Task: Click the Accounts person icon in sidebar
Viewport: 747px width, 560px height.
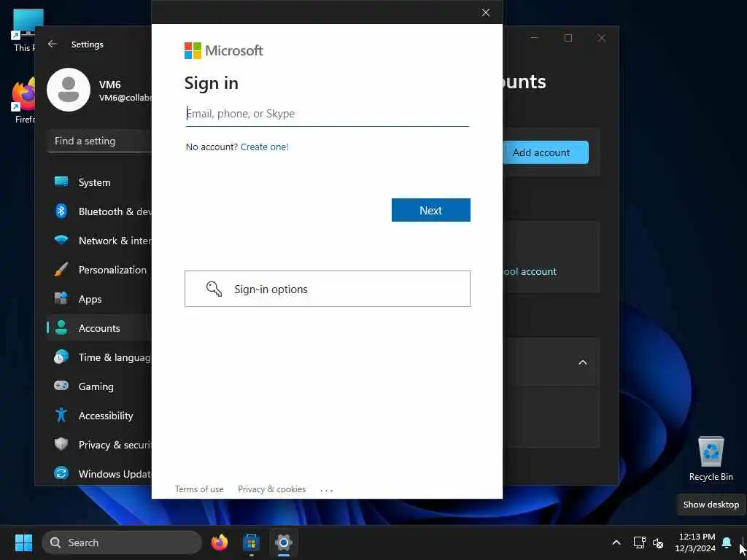Action: [61, 327]
